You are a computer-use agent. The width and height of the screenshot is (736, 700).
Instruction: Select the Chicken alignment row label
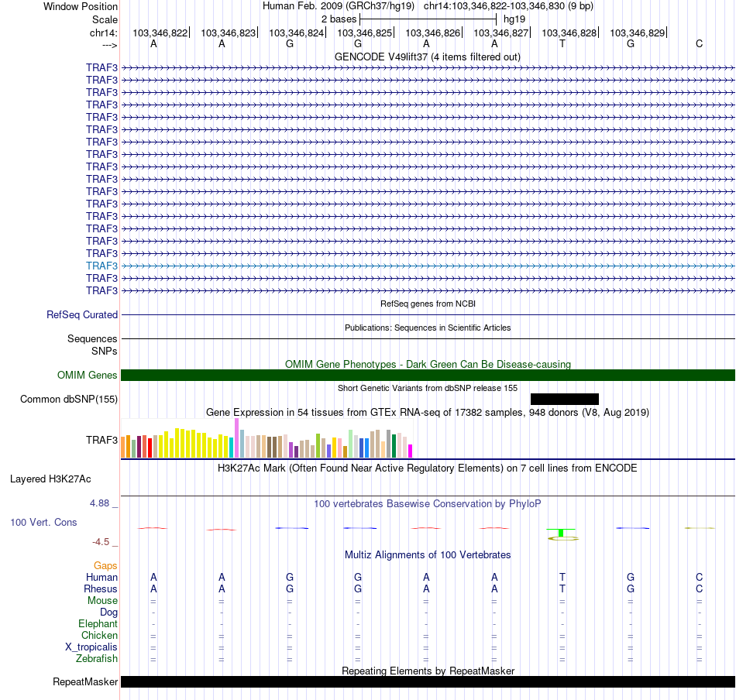point(99,635)
